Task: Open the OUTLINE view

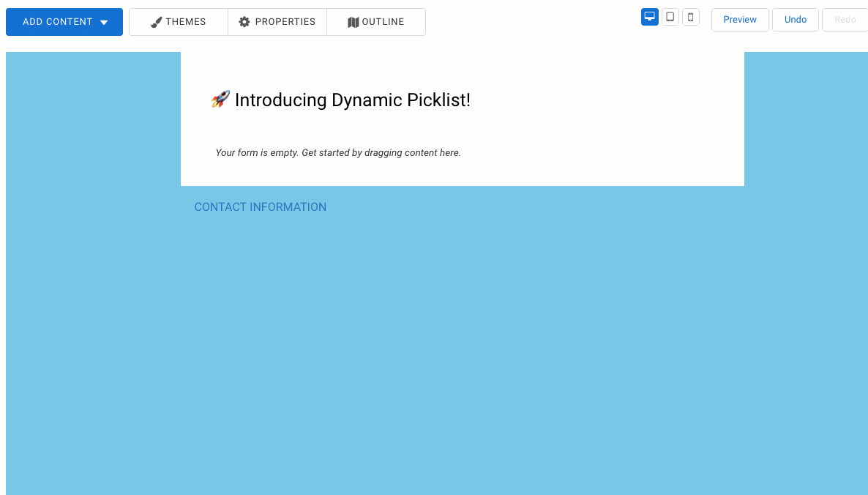Action: point(375,21)
